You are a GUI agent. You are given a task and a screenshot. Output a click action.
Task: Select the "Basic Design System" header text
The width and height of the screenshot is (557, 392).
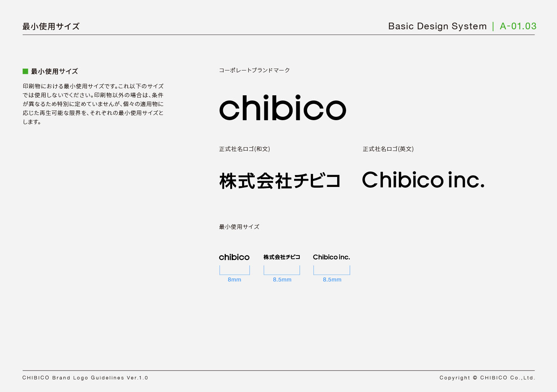437,26
